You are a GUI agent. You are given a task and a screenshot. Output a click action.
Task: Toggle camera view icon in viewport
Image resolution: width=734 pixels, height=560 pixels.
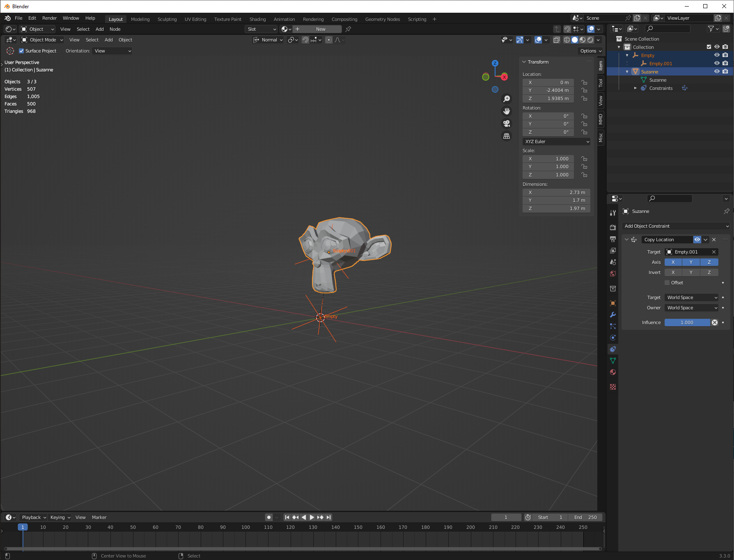pos(507,123)
